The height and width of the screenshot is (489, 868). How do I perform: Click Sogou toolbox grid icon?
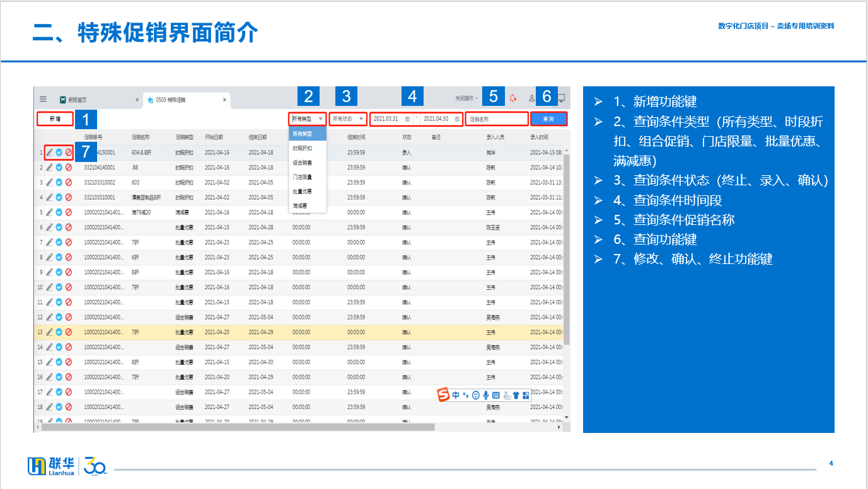tap(526, 395)
